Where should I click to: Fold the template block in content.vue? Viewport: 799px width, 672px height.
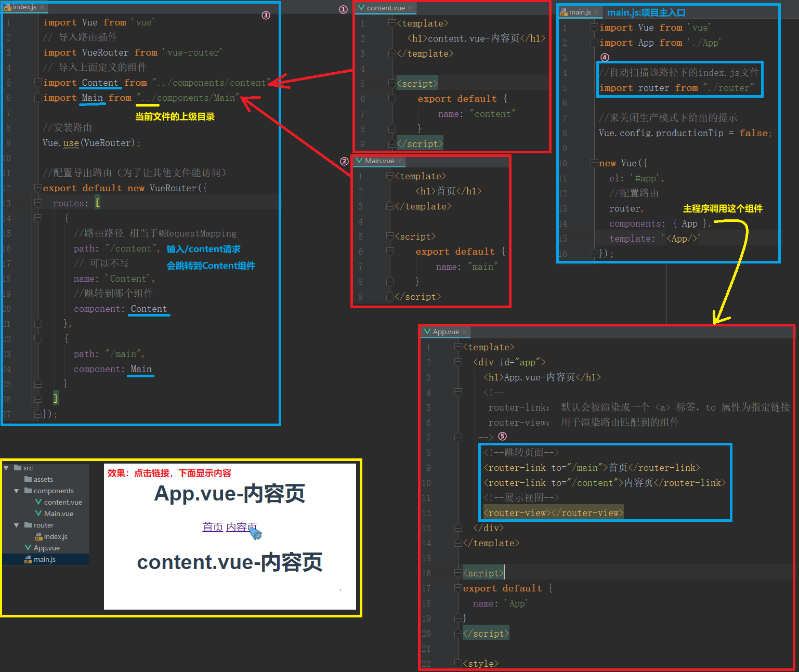[x=392, y=23]
